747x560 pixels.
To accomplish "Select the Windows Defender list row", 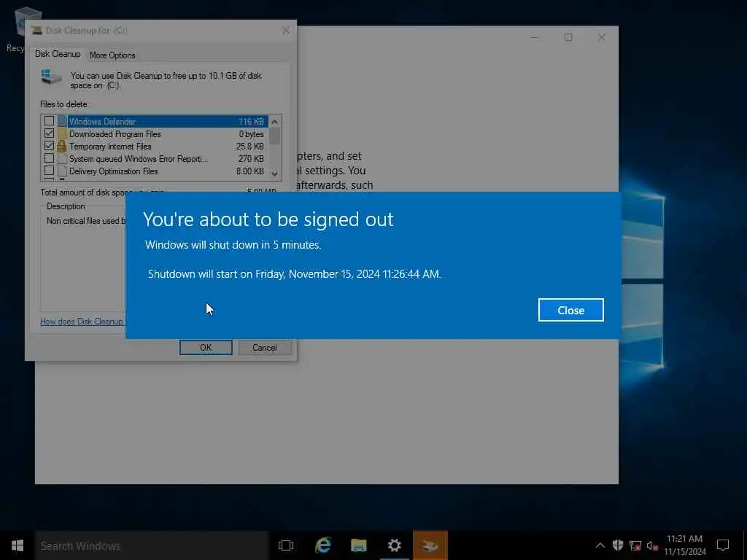I will 155,122.
